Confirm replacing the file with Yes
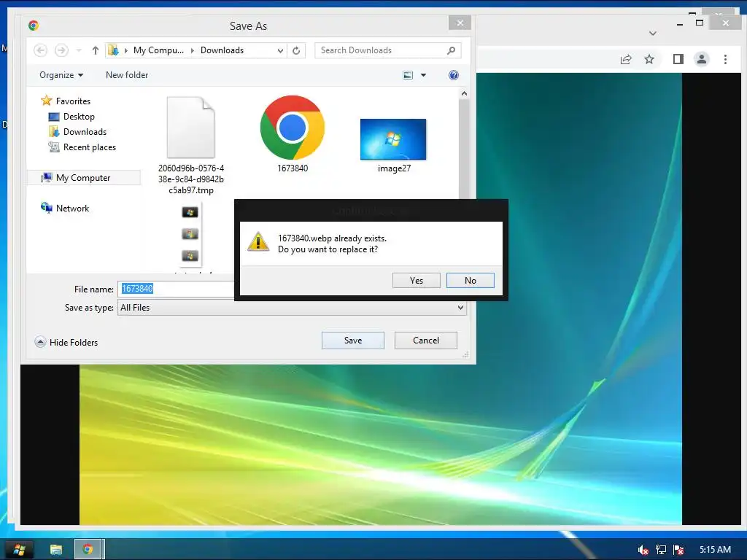This screenshot has height=560, width=747. tap(416, 281)
